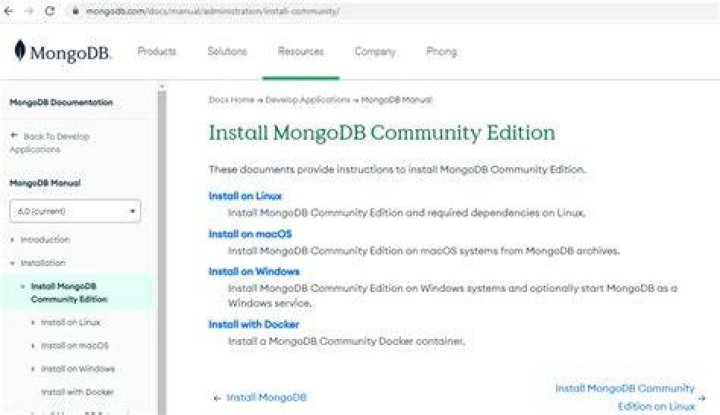
Task: Open Install with Docker in sidebar
Action: 77,392
